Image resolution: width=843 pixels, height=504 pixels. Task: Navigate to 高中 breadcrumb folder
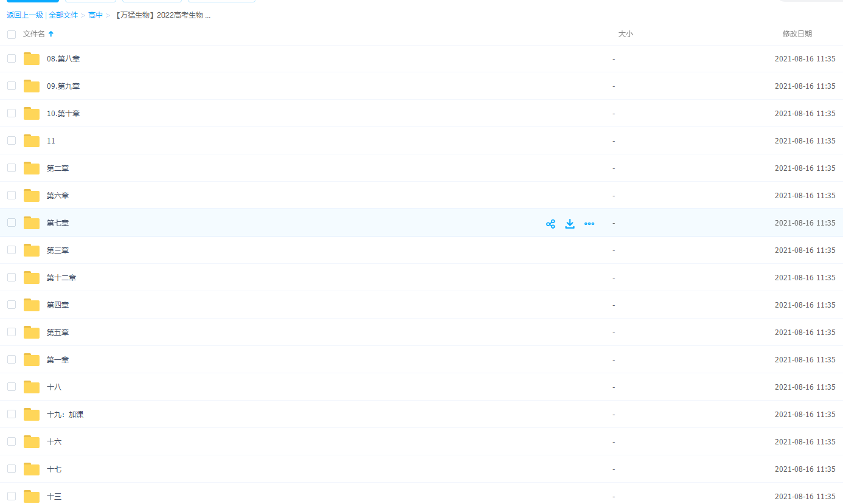(x=95, y=15)
